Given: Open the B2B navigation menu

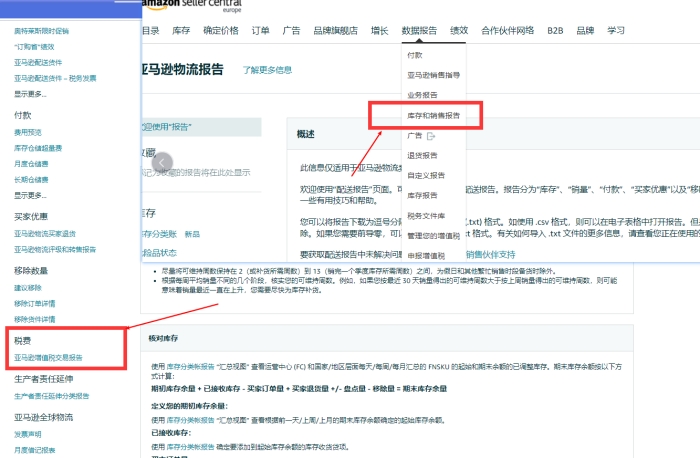Looking at the screenshot, I should pyautogui.click(x=555, y=31).
